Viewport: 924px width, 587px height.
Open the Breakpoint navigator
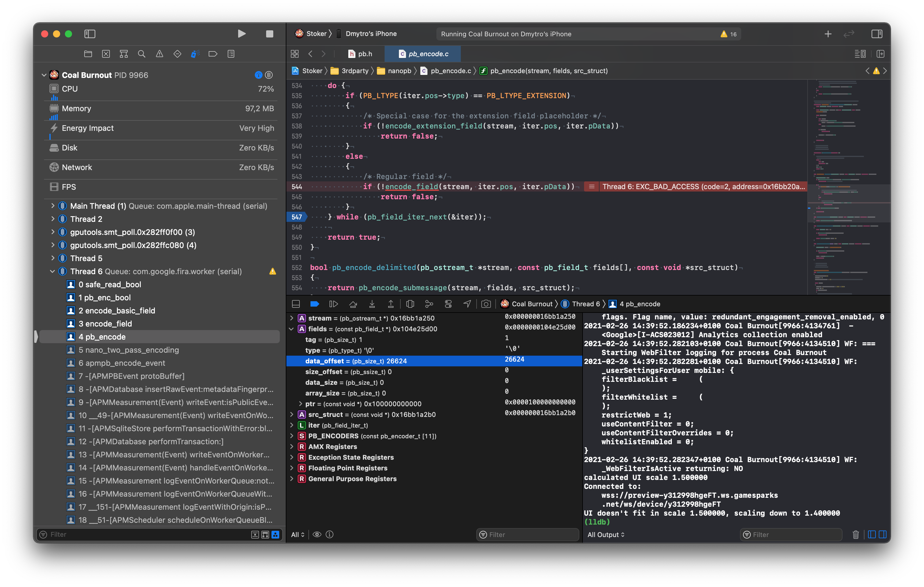(213, 54)
